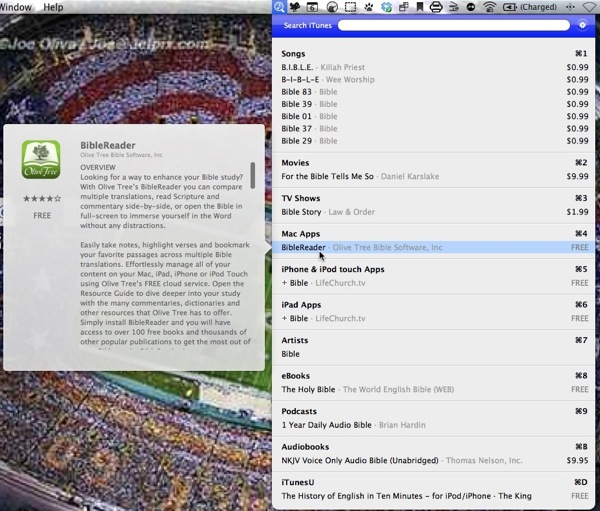Choose the Bible 83 song result
Image resolution: width=600 pixels, height=511 pixels.
pos(434,92)
